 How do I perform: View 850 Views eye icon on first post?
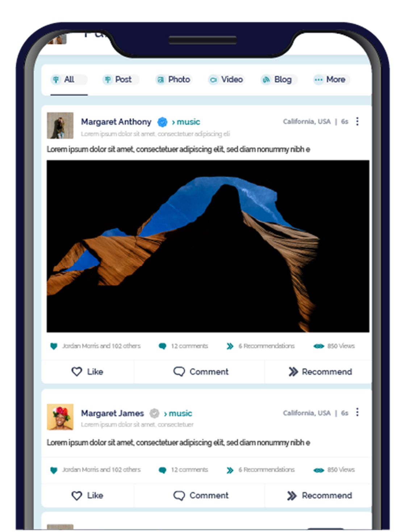coord(318,346)
